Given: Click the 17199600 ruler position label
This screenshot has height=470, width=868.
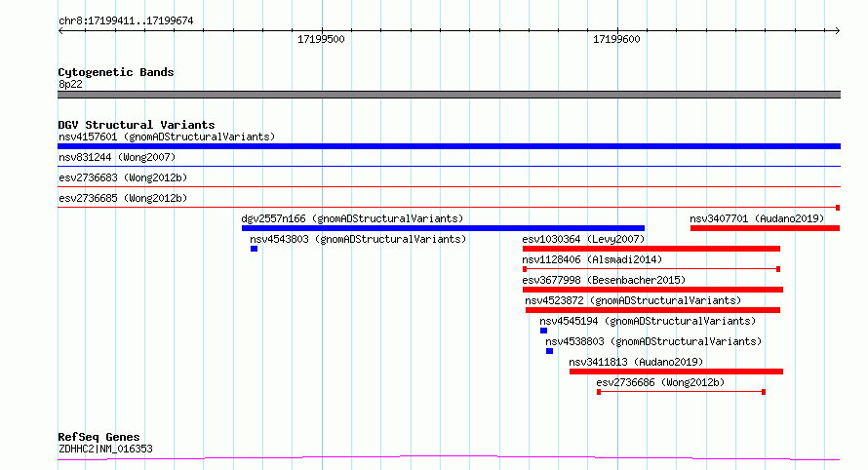Looking at the screenshot, I should [616, 39].
